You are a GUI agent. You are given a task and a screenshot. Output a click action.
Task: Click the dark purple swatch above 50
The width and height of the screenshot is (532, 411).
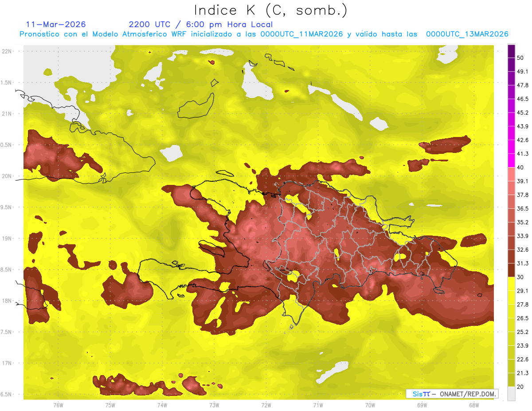point(511,51)
